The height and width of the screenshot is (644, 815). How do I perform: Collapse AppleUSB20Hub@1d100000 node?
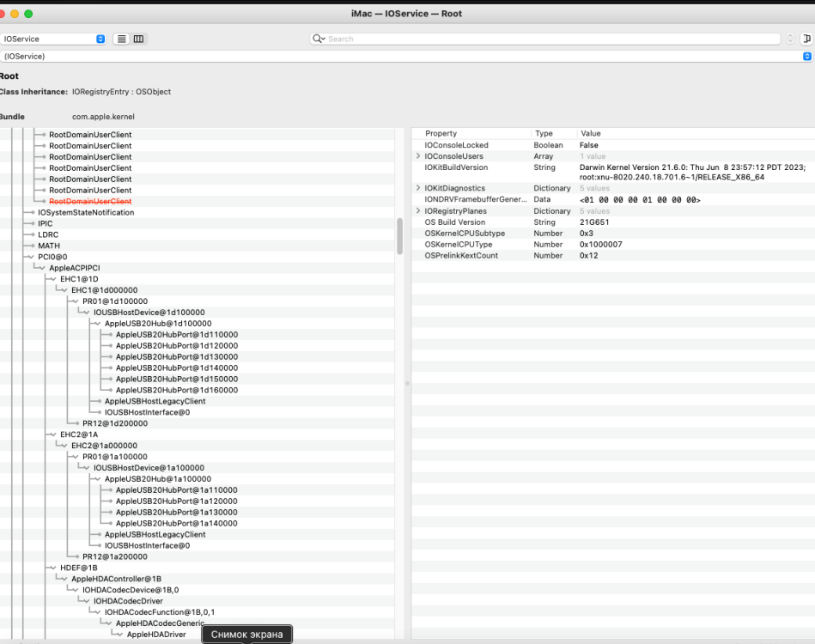click(x=97, y=324)
